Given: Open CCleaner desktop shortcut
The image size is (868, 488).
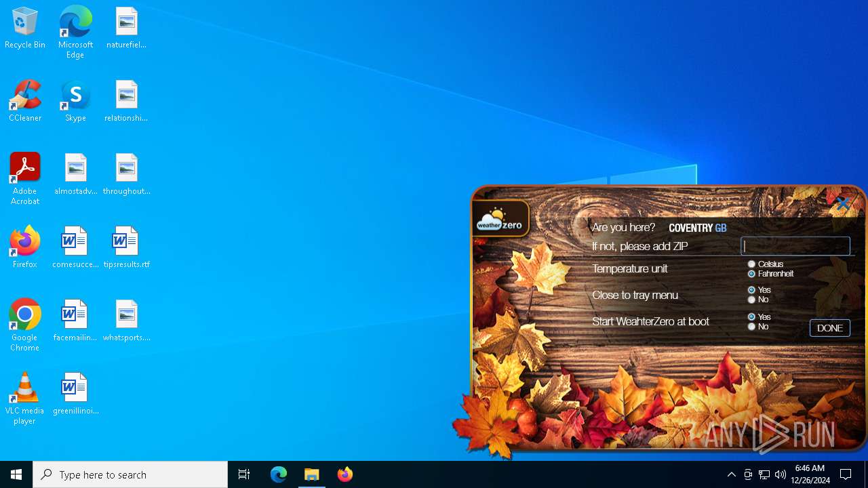Looking at the screenshot, I should click(x=25, y=102).
